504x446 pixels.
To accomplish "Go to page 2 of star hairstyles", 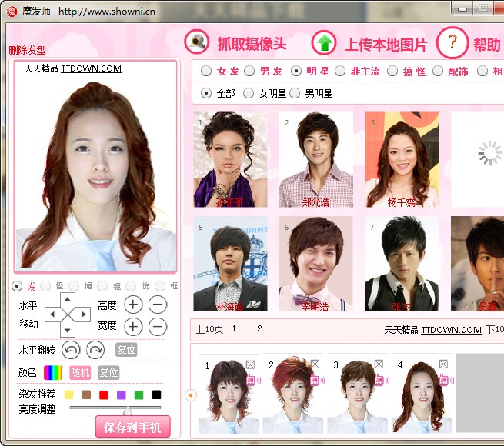I will click(x=259, y=329).
